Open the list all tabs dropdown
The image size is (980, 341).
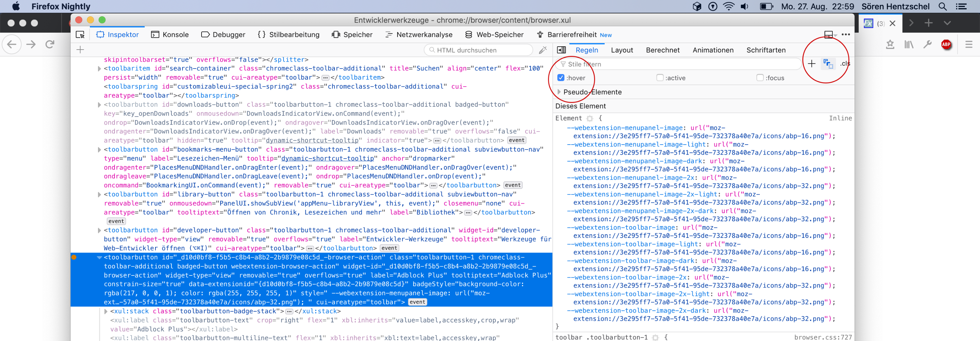[x=947, y=23]
